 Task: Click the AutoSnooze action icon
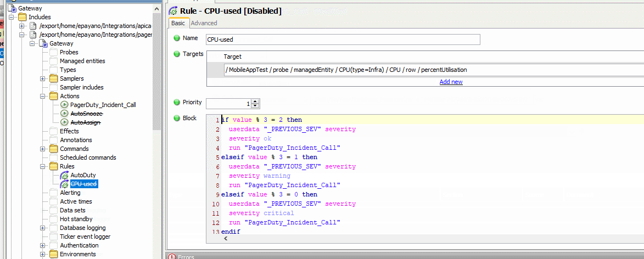point(64,114)
